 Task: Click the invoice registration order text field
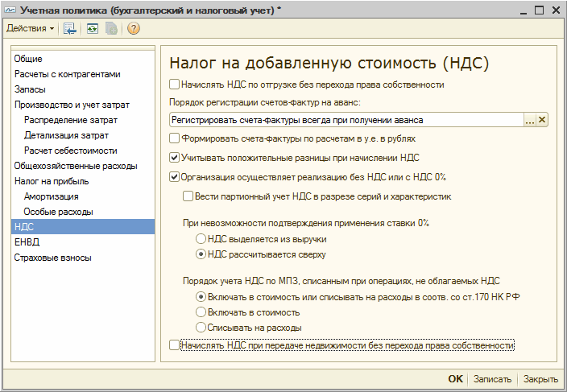click(x=346, y=120)
